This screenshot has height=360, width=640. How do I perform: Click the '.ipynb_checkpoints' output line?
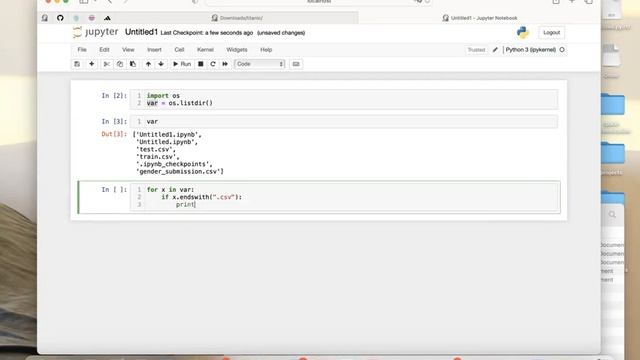pos(174,164)
